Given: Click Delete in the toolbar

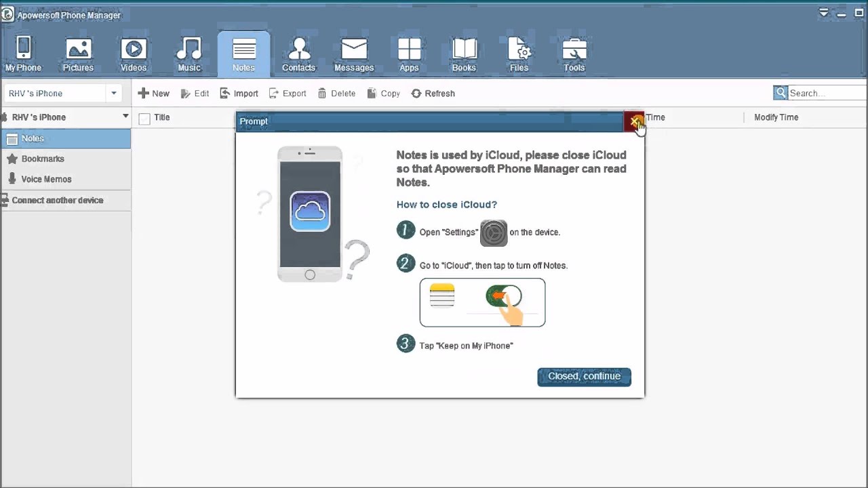Looking at the screenshot, I should [336, 94].
